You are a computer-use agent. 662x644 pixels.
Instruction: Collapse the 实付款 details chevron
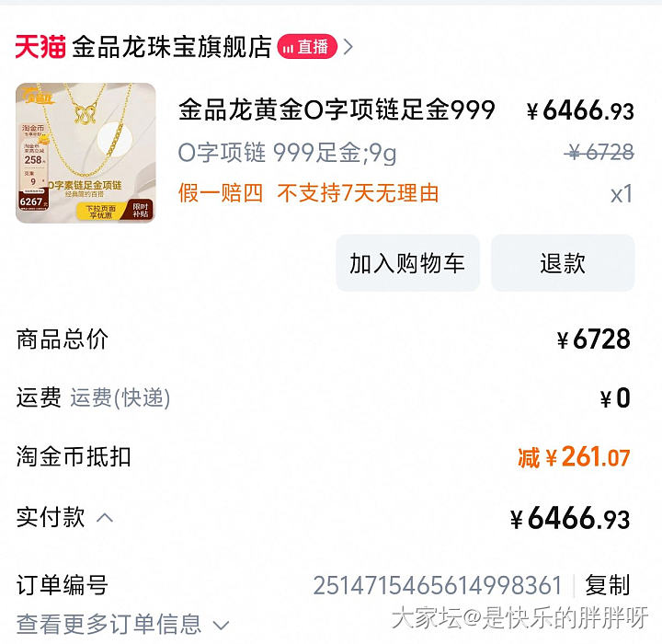click(105, 518)
